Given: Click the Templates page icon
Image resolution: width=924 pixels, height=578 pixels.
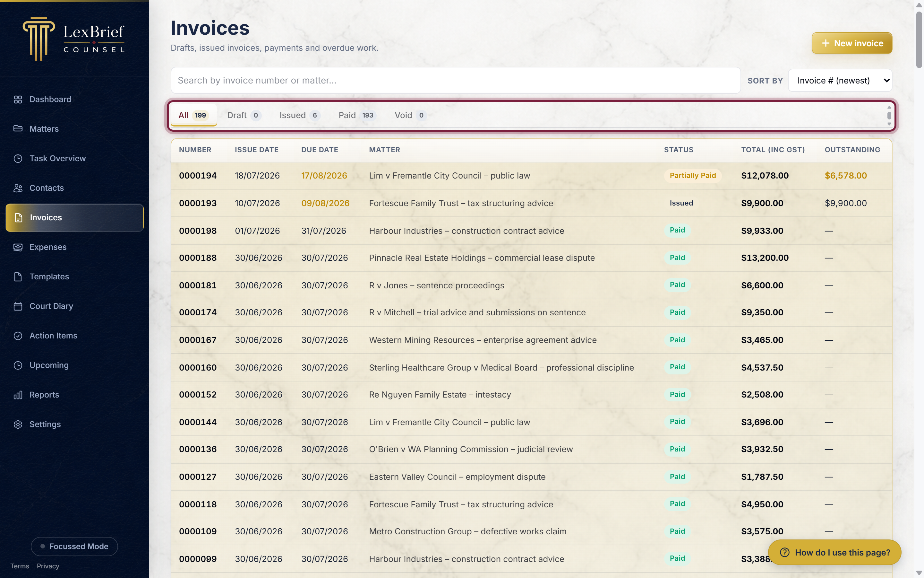Looking at the screenshot, I should click(x=18, y=277).
